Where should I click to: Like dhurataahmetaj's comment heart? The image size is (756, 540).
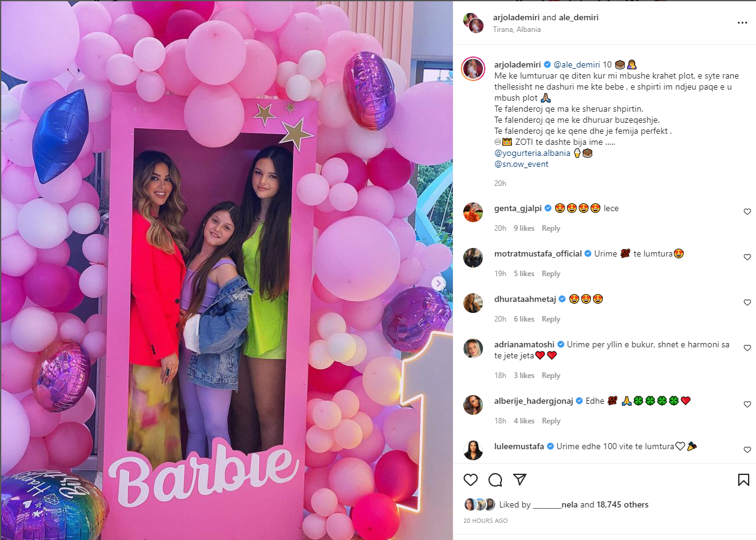click(747, 303)
